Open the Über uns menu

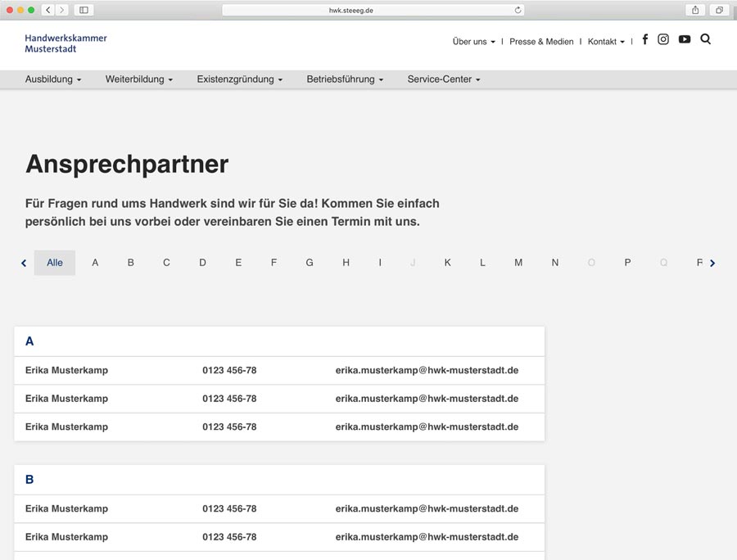[473, 42]
